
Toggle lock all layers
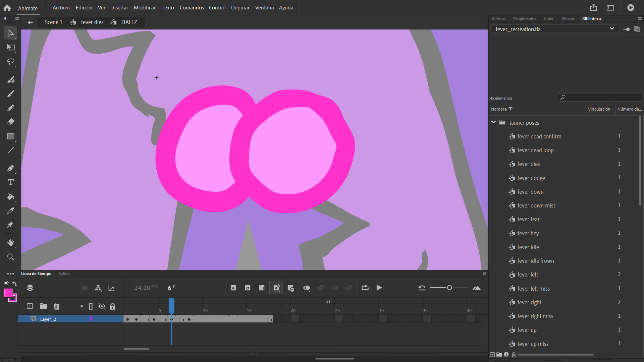(113, 306)
